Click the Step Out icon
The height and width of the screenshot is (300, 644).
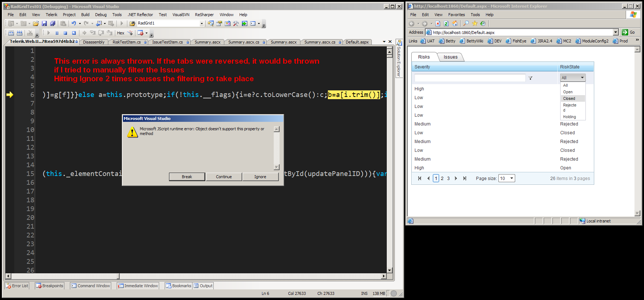click(109, 33)
